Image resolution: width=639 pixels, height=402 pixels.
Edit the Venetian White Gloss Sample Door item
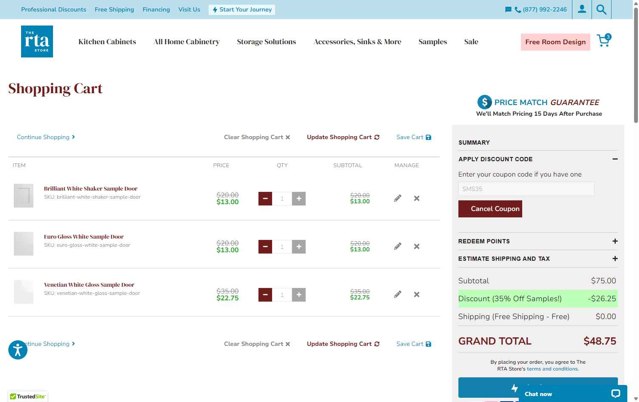[x=397, y=294]
